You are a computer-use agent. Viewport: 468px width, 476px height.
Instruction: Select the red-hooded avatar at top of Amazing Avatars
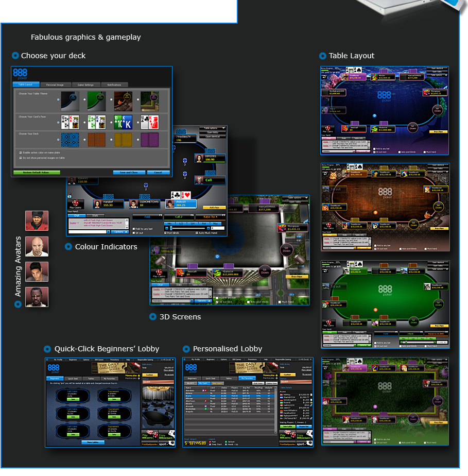(37, 220)
